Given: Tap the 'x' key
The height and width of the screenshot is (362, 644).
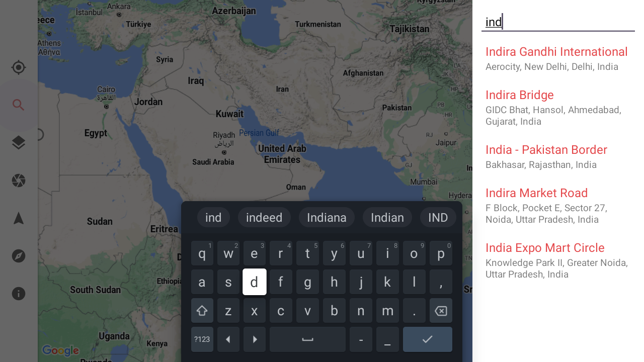Looking at the screenshot, I should pos(255,311).
